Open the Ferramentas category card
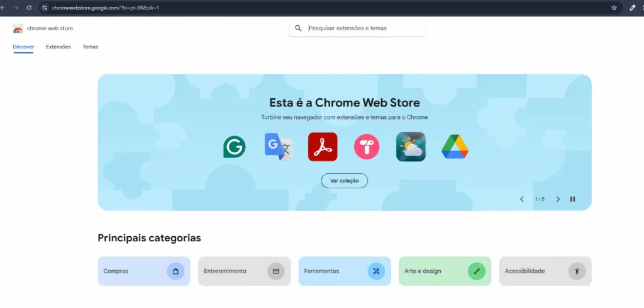 pos(345,271)
